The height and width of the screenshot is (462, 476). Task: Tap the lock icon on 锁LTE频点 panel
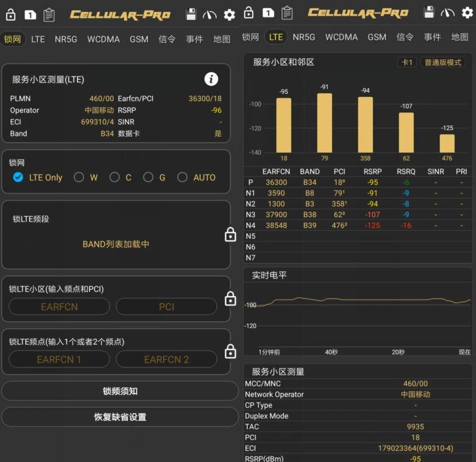click(230, 351)
